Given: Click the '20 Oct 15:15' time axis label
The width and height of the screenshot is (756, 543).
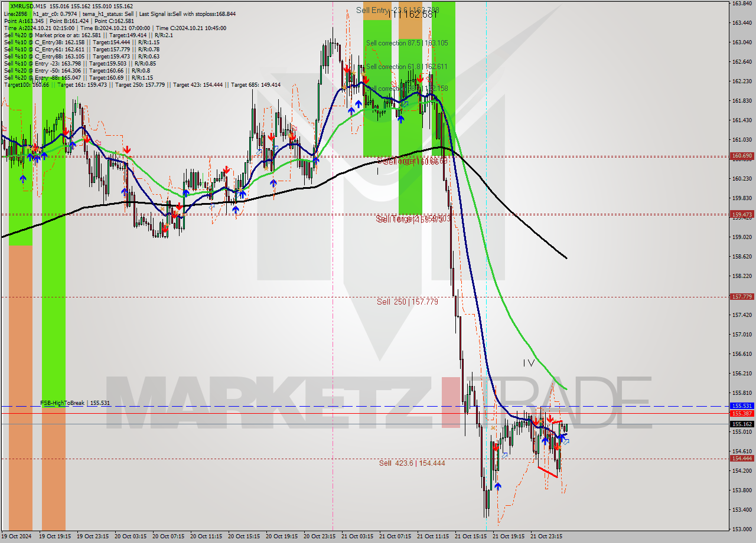Looking at the screenshot, I should [x=244, y=537].
